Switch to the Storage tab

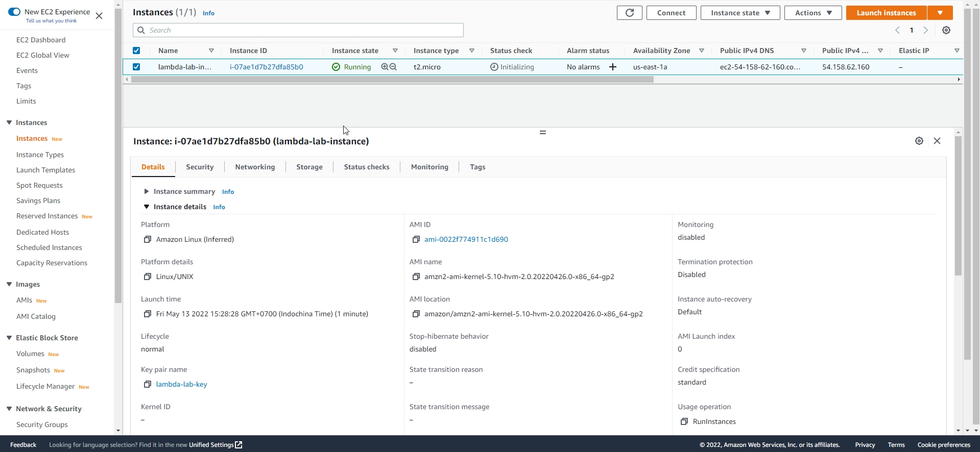(309, 167)
